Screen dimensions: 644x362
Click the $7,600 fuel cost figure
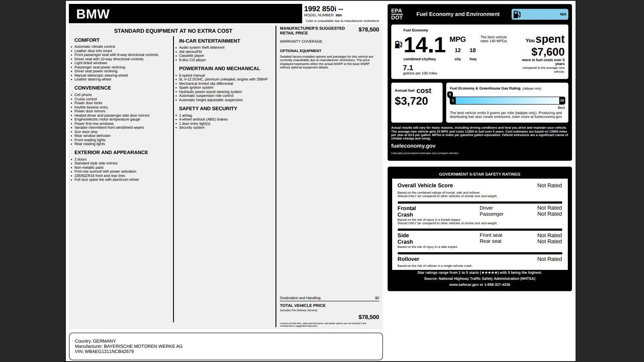(548, 52)
